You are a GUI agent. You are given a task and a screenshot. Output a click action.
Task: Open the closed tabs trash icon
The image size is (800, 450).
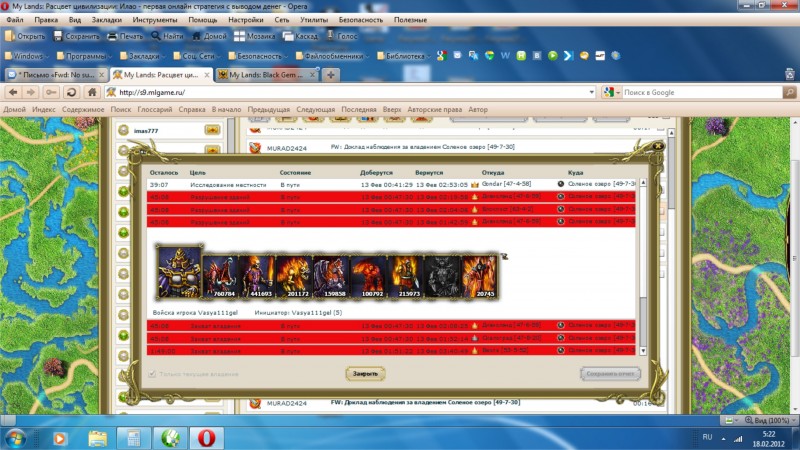[x=790, y=74]
